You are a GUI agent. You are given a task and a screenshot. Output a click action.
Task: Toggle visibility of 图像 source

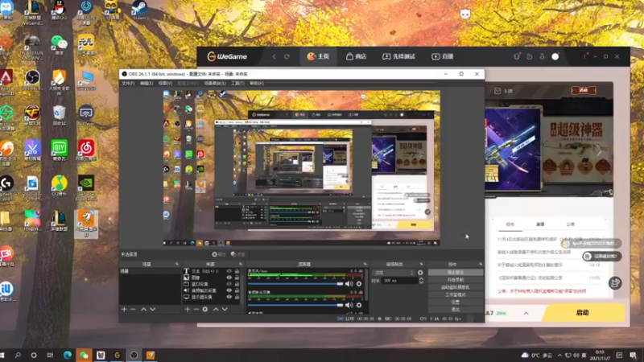229,278
